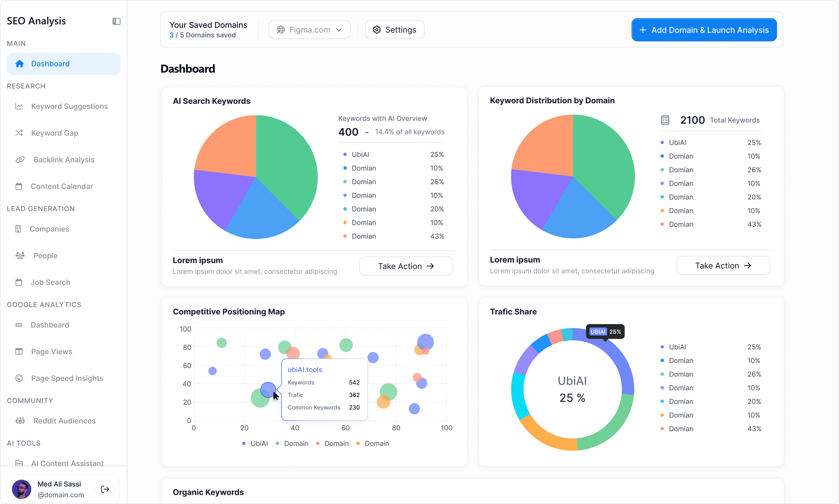Screen dimensions: 839x504
Task: Click the Companies building icon
Action: point(18,229)
